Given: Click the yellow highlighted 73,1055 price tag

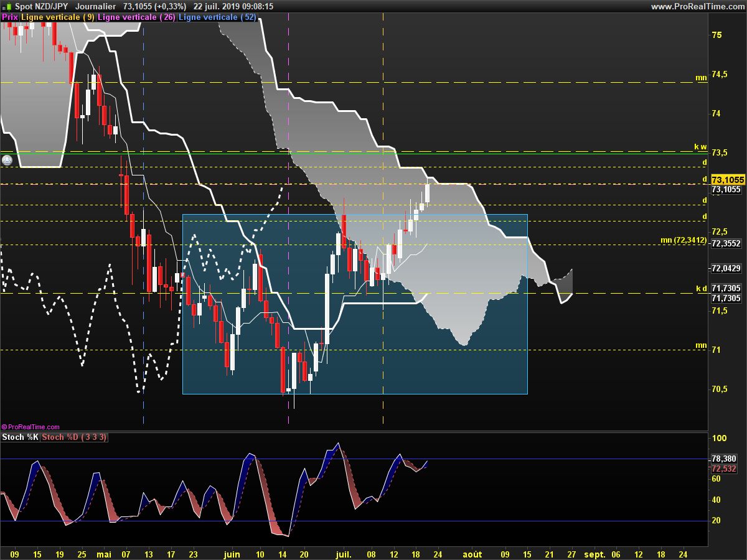Looking at the screenshot, I should pos(728,179).
